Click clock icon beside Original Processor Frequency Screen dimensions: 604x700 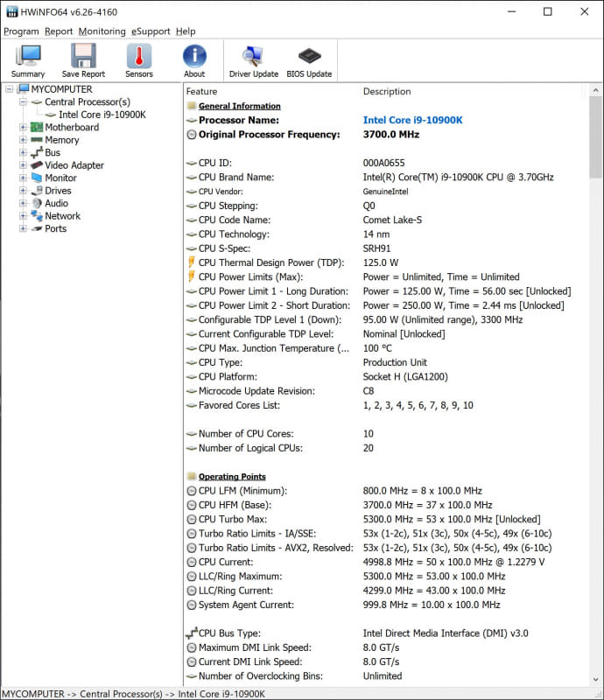[192, 135]
